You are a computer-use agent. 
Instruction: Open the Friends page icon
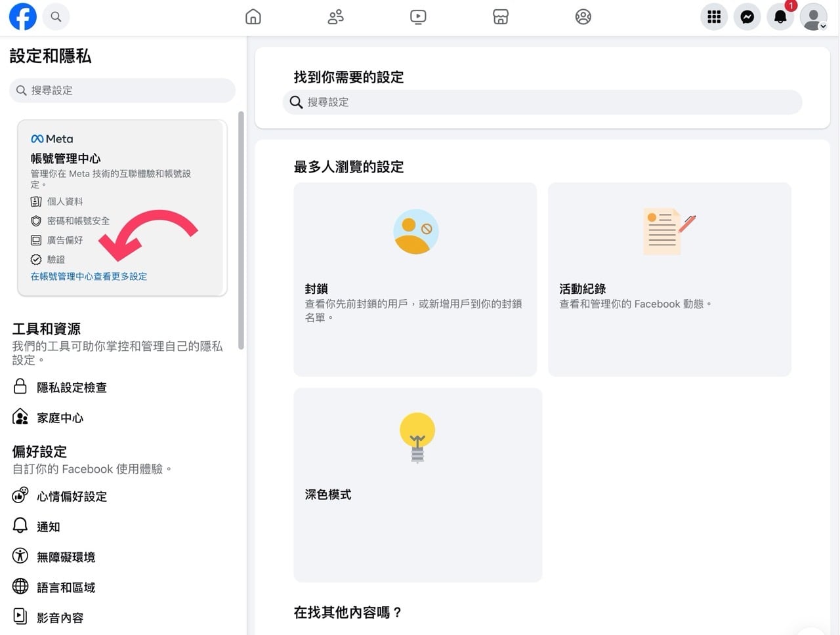point(335,17)
